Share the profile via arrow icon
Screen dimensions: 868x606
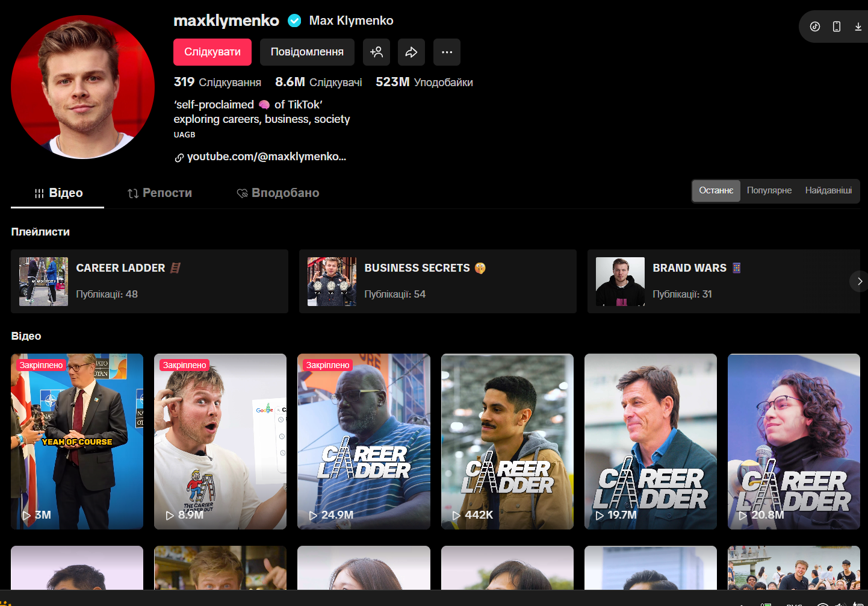pyautogui.click(x=411, y=52)
